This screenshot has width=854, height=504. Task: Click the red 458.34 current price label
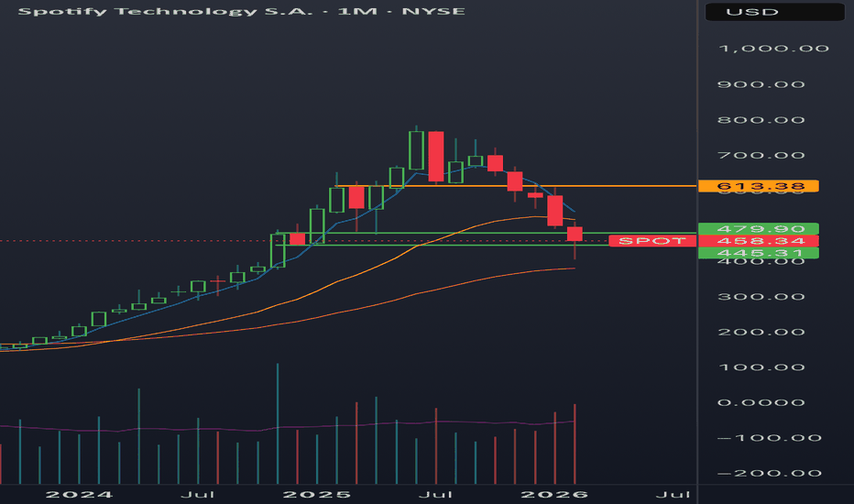coord(758,241)
